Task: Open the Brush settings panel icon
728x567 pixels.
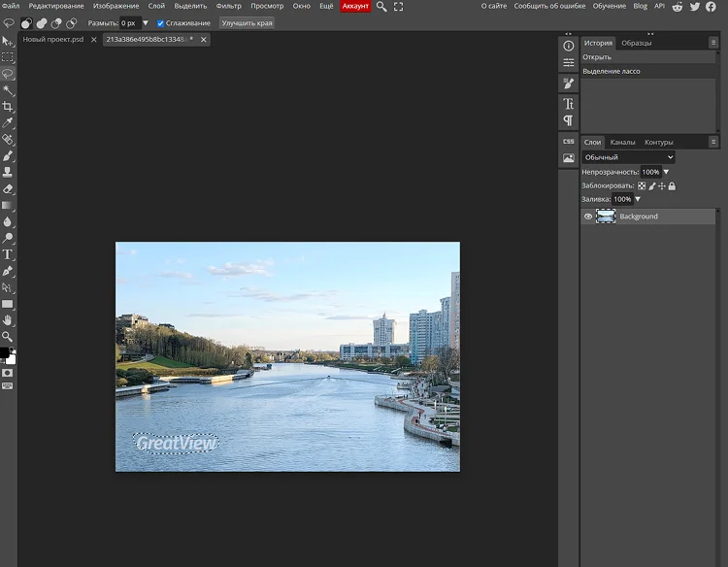Action: 568,83
